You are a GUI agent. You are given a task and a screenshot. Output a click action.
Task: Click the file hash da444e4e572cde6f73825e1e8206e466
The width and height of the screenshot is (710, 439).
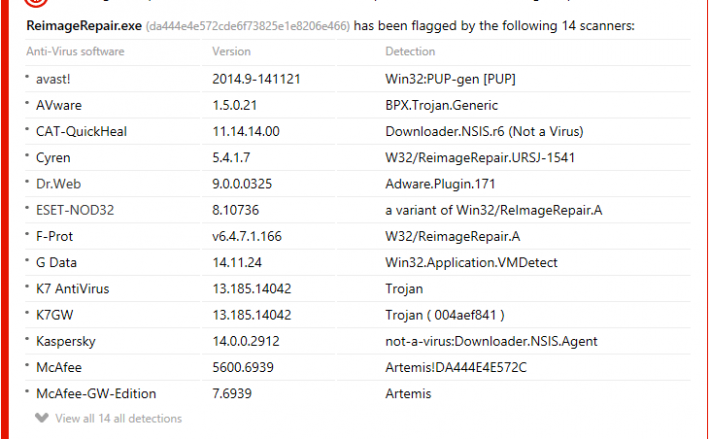(x=248, y=26)
